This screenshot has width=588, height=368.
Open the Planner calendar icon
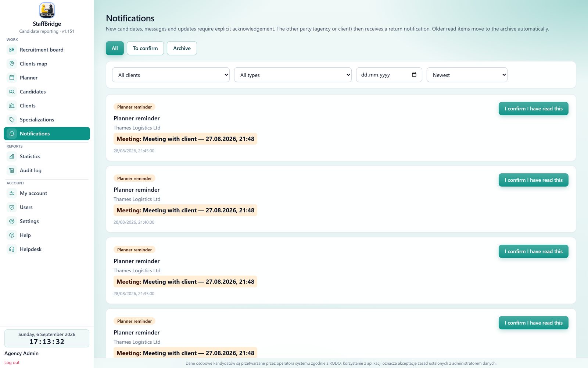[x=12, y=78]
